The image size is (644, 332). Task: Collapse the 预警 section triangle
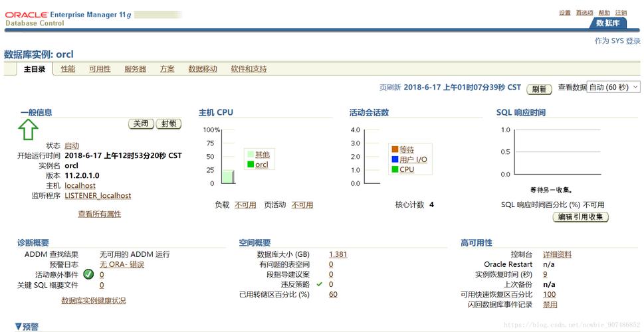tap(18, 327)
